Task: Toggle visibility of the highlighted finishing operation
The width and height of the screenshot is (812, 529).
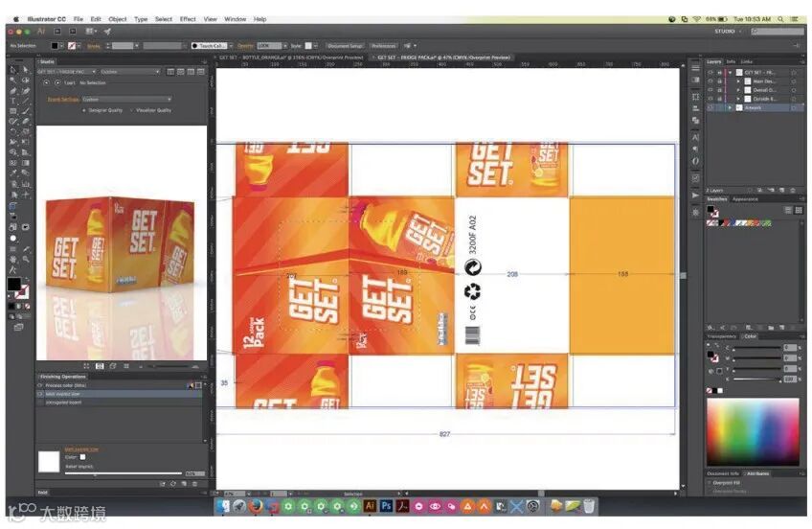Action: 40,394
